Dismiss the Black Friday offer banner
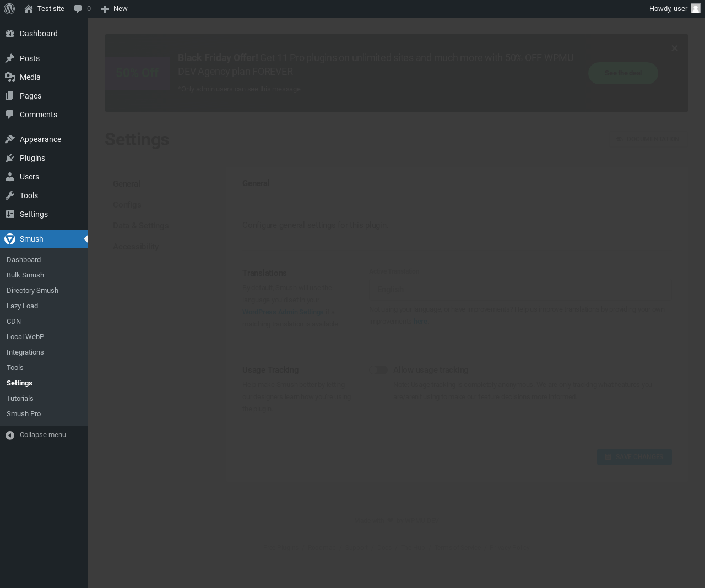The image size is (705, 588). (675, 48)
